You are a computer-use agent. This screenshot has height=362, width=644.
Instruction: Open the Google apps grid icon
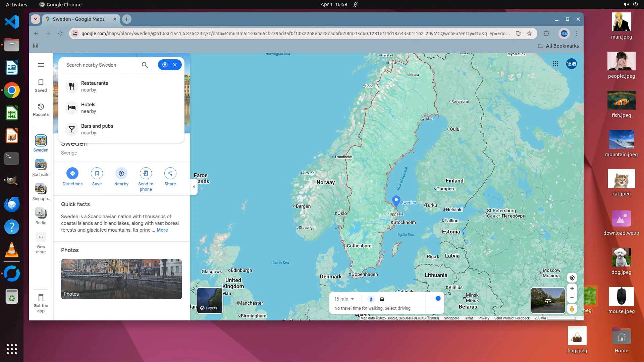(x=555, y=64)
